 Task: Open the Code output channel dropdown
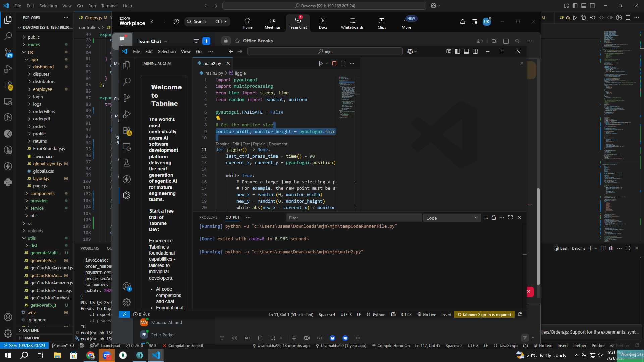(452, 218)
